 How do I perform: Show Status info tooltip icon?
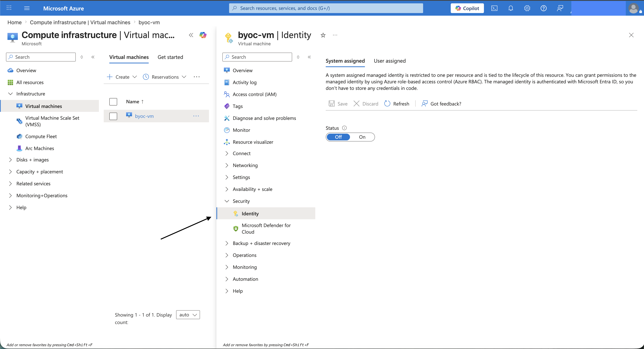[344, 128]
